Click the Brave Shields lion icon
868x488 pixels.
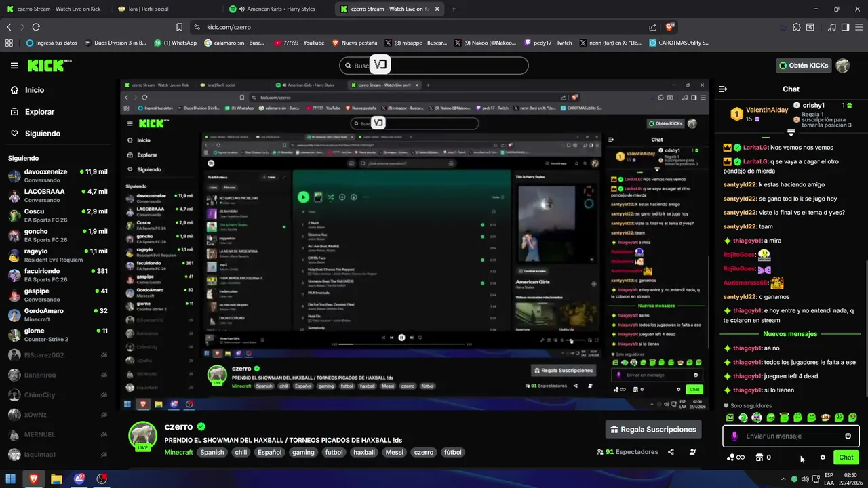[x=669, y=27]
